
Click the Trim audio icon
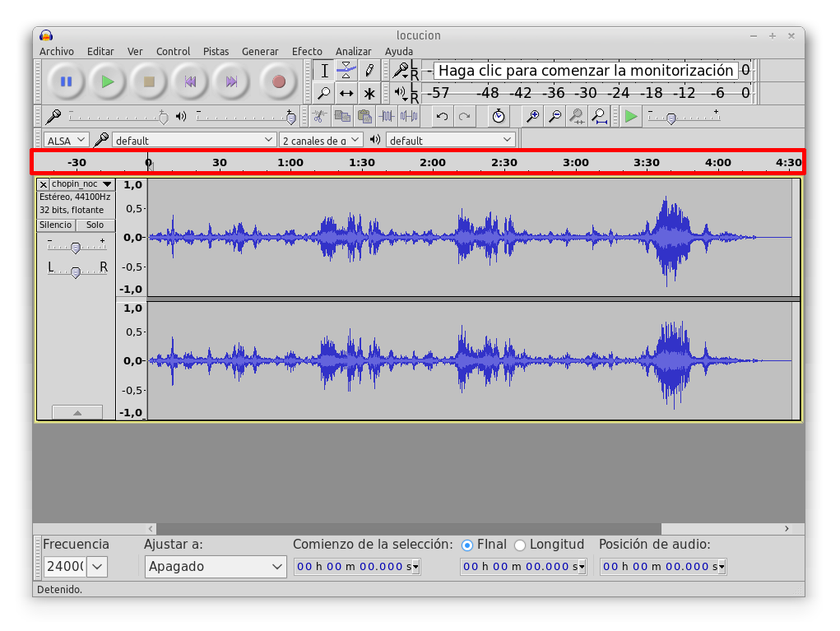pyautogui.click(x=387, y=116)
